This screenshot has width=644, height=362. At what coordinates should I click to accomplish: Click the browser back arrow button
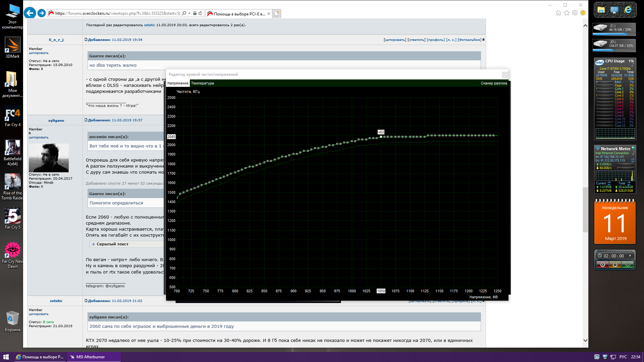pyautogui.click(x=30, y=13)
